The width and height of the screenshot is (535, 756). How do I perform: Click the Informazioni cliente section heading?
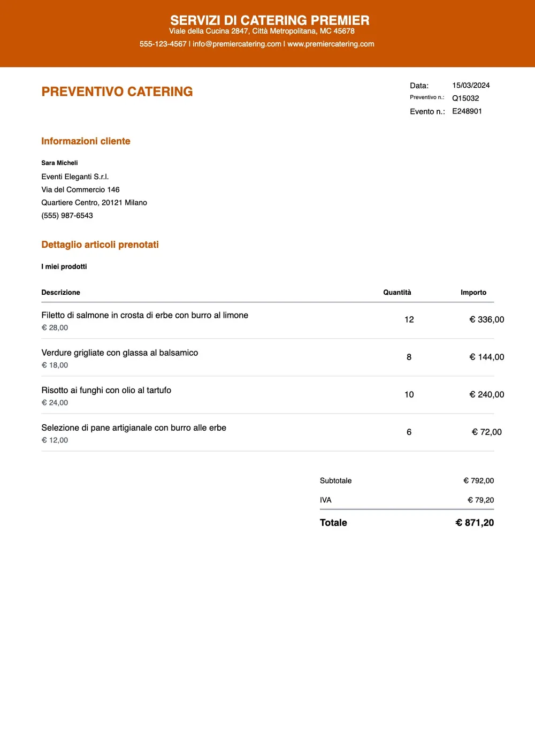(86, 141)
